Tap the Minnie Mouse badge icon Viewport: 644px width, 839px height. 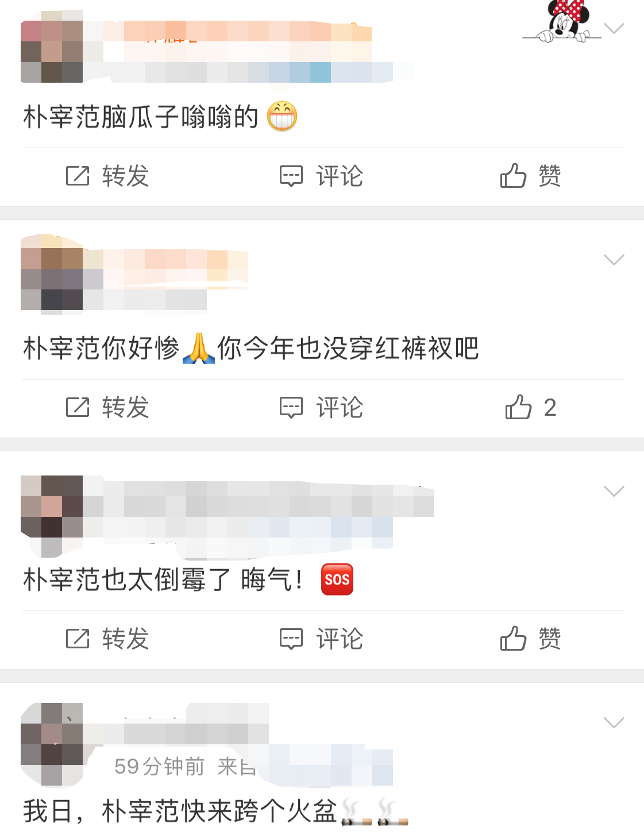(x=562, y=22)
